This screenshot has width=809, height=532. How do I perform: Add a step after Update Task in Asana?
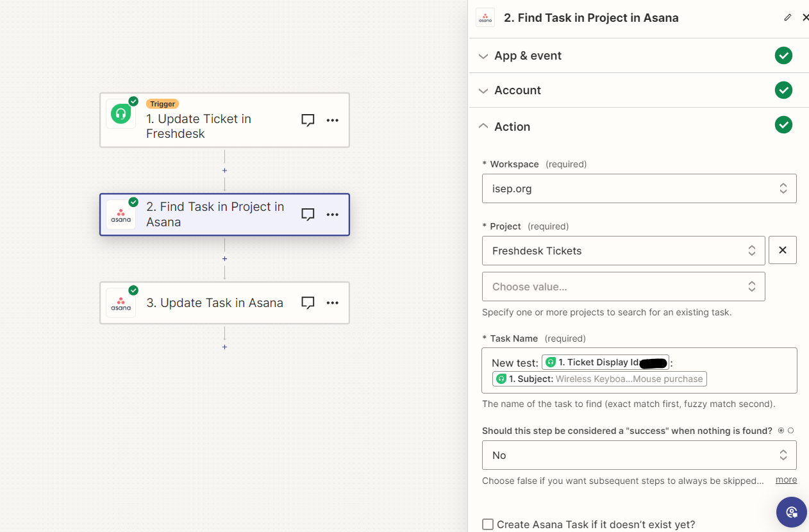(224, 347)
